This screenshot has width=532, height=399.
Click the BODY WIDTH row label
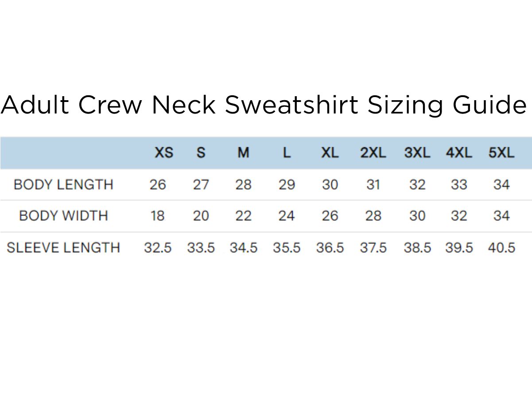coord(63,216)
